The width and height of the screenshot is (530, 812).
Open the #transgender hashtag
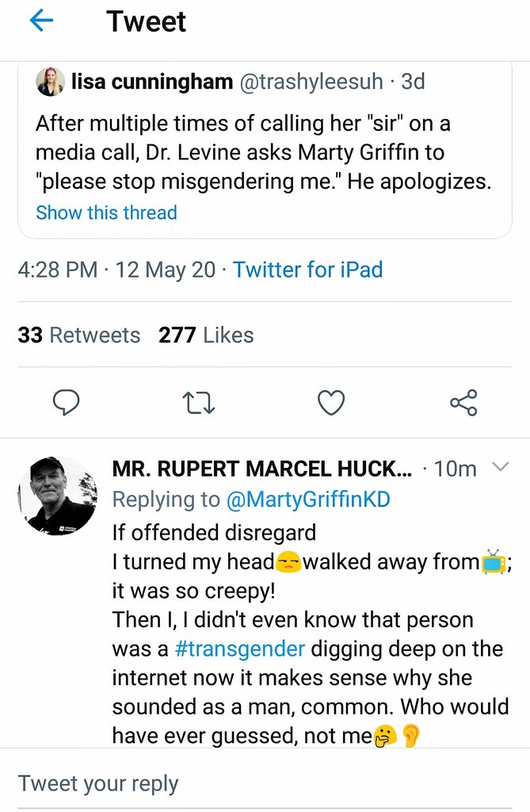point(240,649)
